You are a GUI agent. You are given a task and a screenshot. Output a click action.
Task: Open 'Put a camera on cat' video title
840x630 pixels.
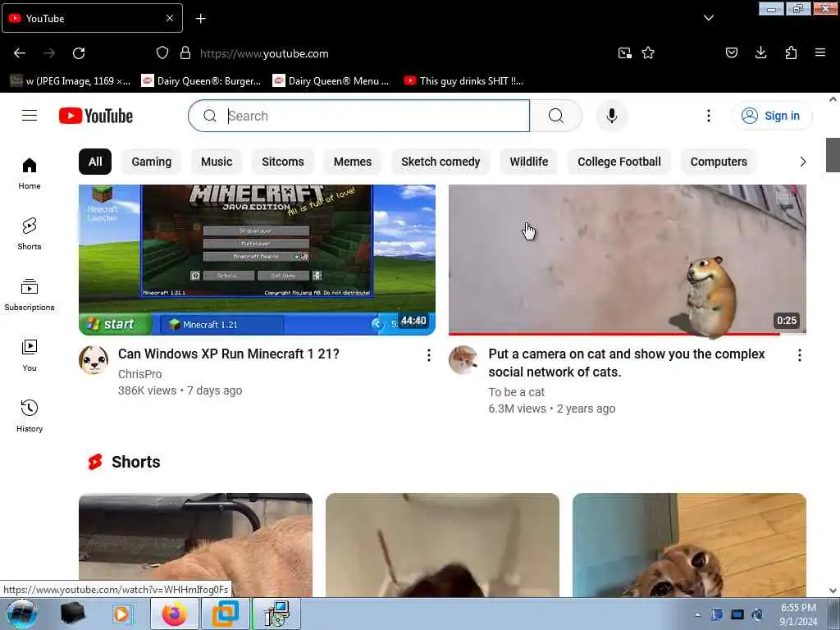627,363
